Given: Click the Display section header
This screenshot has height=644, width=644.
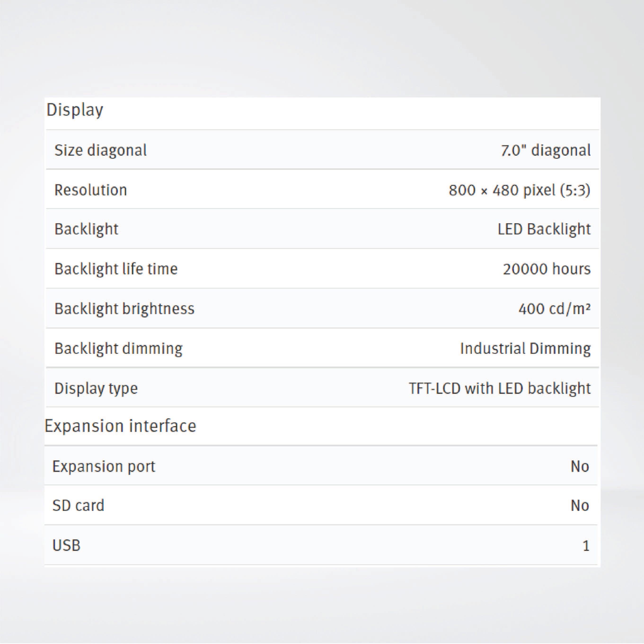Looking at the screenshot, I should coord(75,110).
